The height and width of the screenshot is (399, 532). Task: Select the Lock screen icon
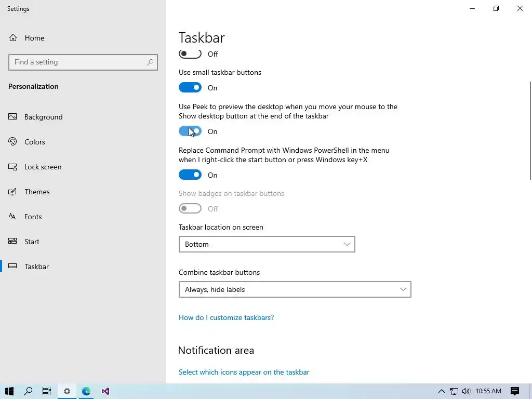pos(12,167)
